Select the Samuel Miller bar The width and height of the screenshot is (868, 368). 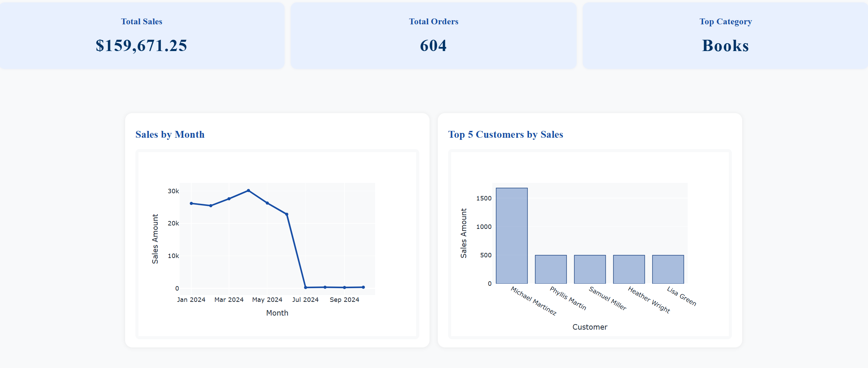[x=590, y=269]
